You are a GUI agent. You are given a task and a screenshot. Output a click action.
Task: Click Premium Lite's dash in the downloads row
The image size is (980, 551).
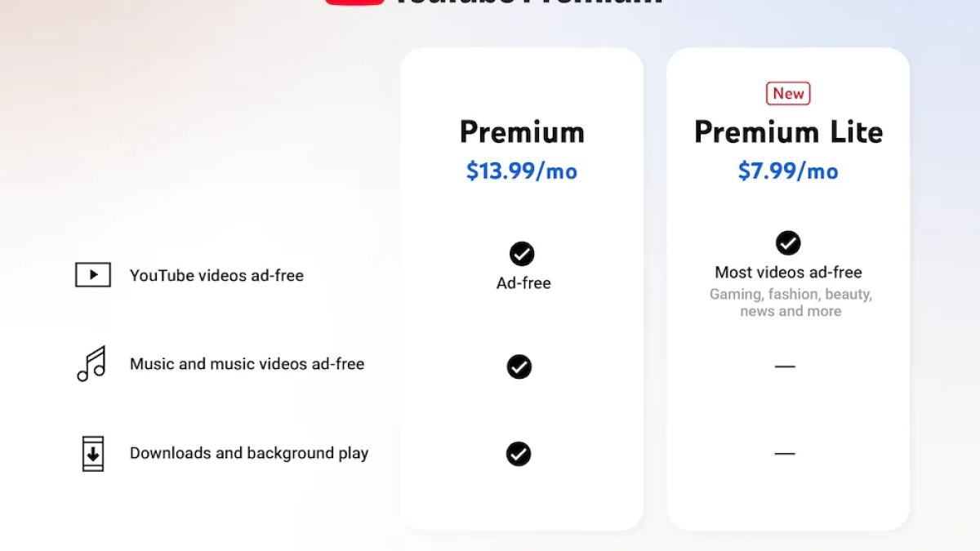(x=785, y=454)
